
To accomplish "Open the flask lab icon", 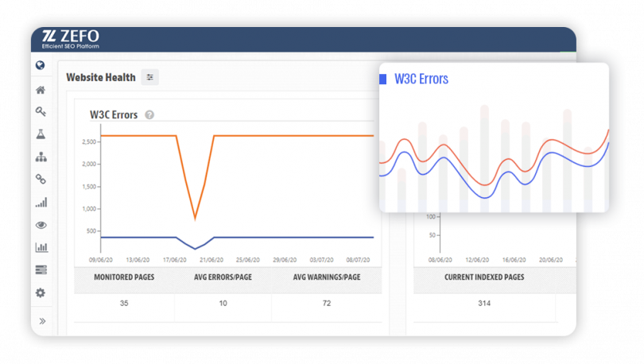I will (41, 134).
